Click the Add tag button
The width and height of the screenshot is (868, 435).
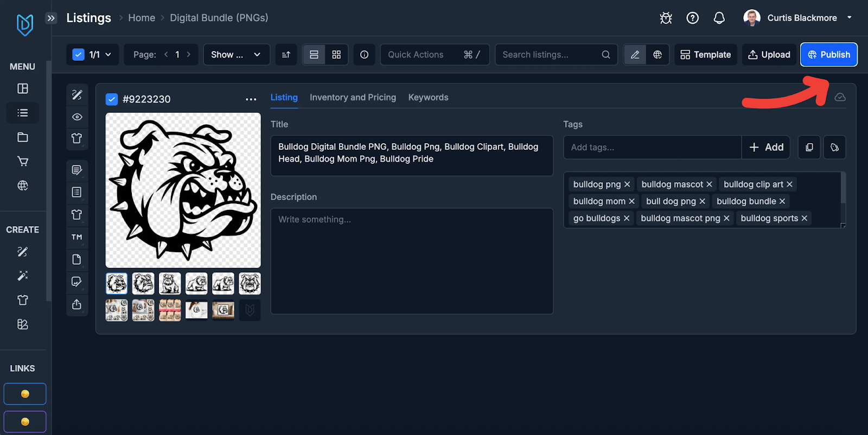click(766, 147)
